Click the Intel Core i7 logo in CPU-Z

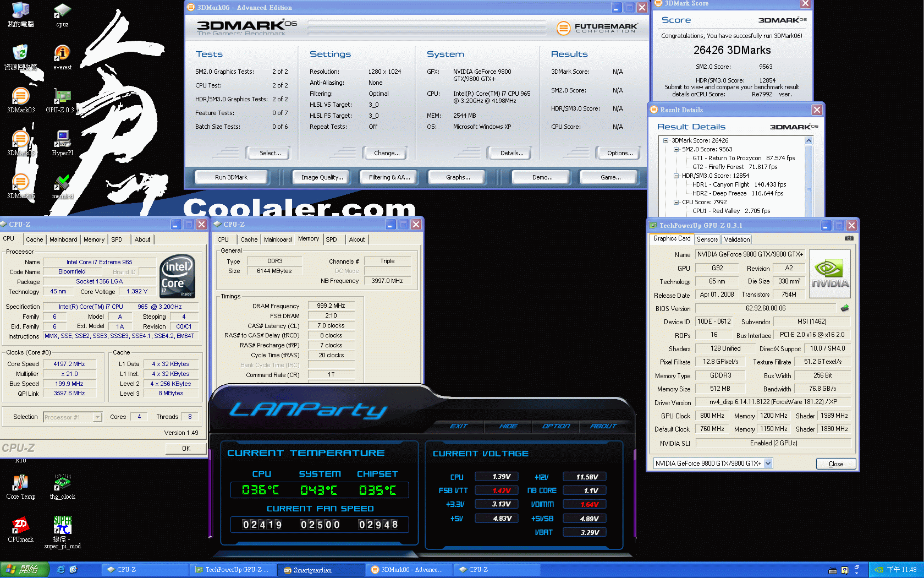[177, 276]
